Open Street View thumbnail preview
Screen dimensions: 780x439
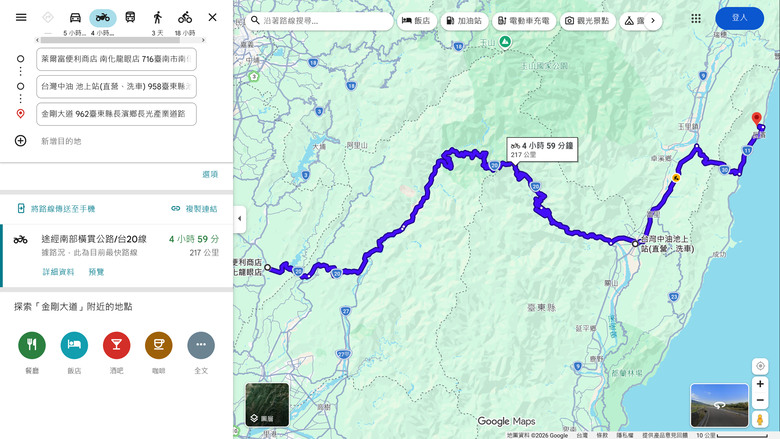[x=719, y=405]
